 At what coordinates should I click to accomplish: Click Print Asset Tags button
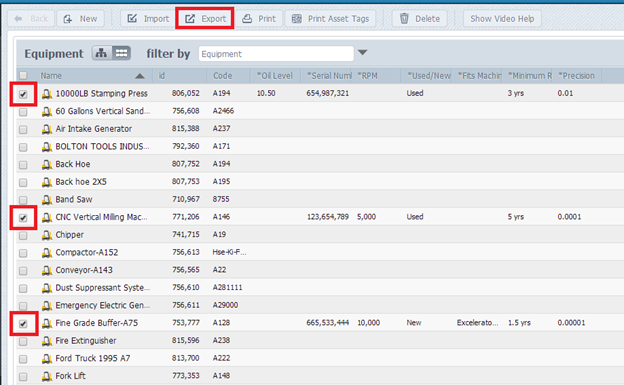pos(330,19)
